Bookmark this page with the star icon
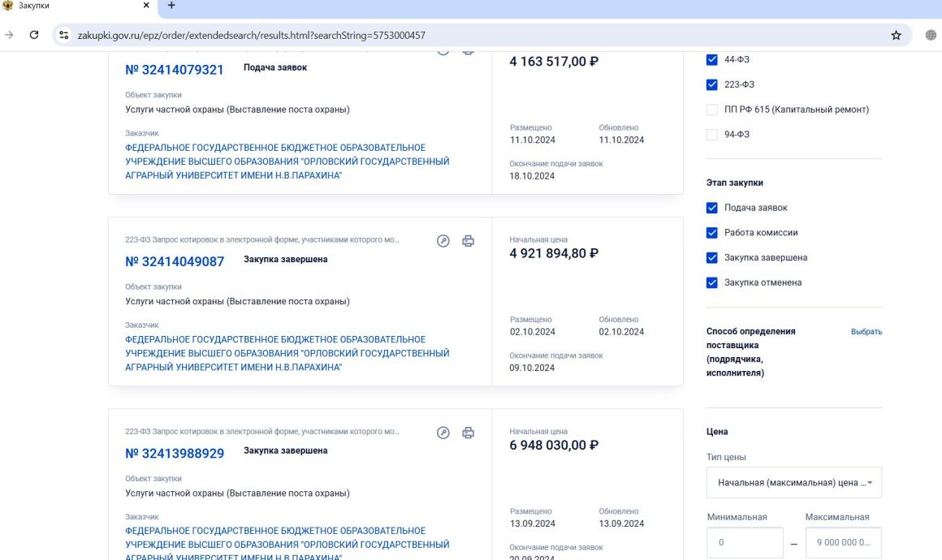This screenshot has width=942, height=560. pyautogui.click(x=896, y=36)
